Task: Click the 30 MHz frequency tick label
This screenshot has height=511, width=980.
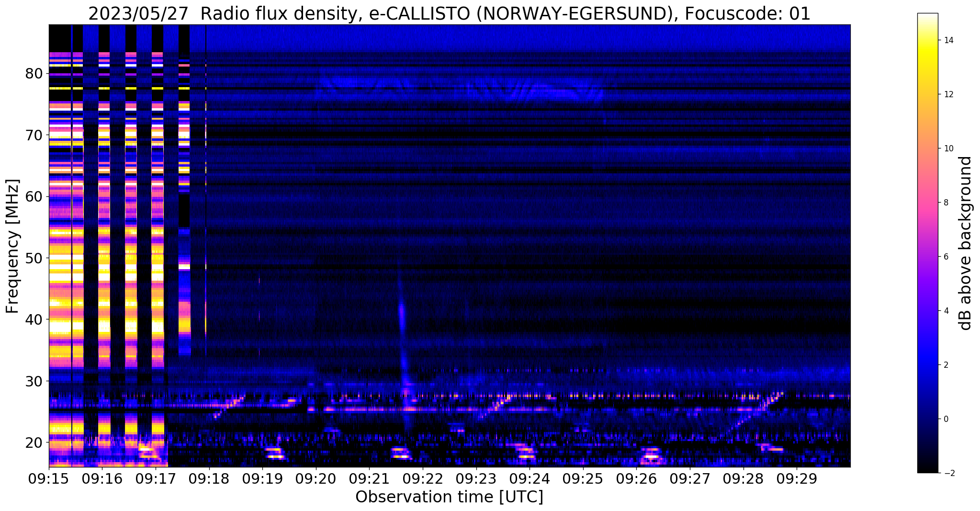Action: coord(34,381)
